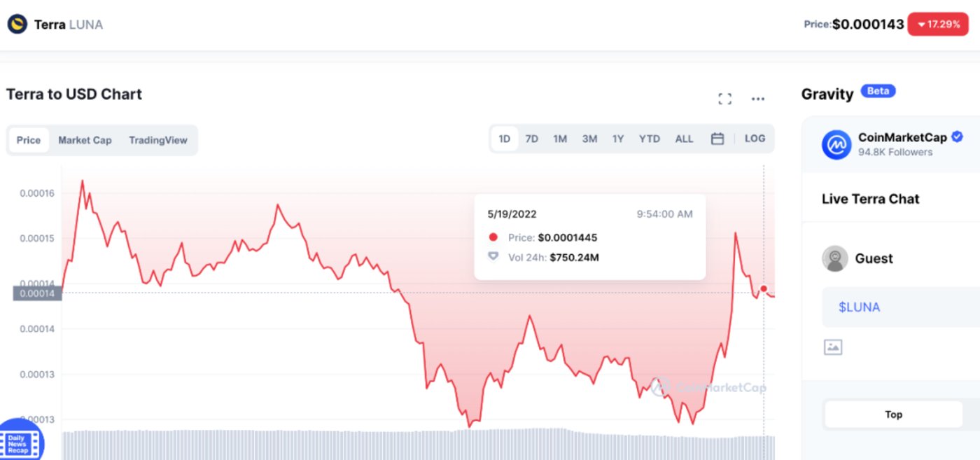Select the 7D time range

(531, 138)
